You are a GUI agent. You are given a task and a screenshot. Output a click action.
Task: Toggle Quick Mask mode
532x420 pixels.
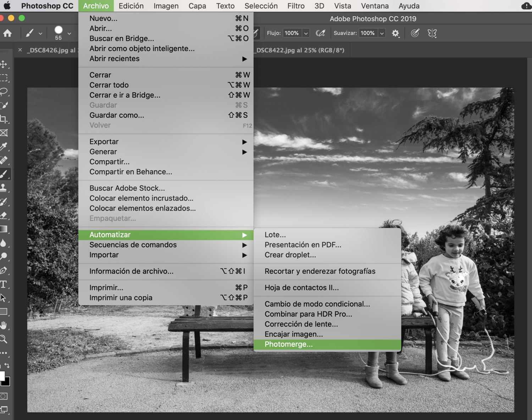tap(4, 396)
